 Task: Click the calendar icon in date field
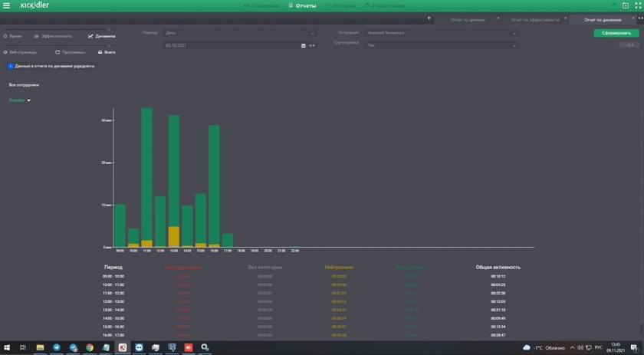click(304, 46)
